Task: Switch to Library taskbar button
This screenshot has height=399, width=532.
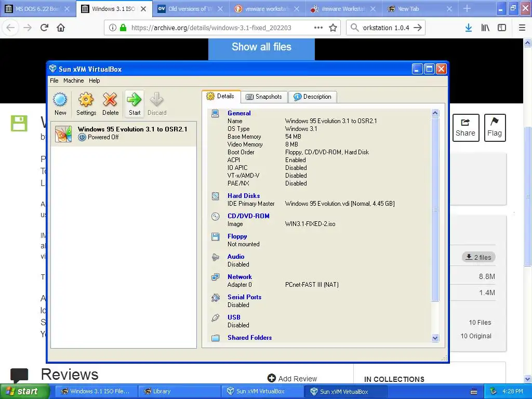Action: (179, 391)
